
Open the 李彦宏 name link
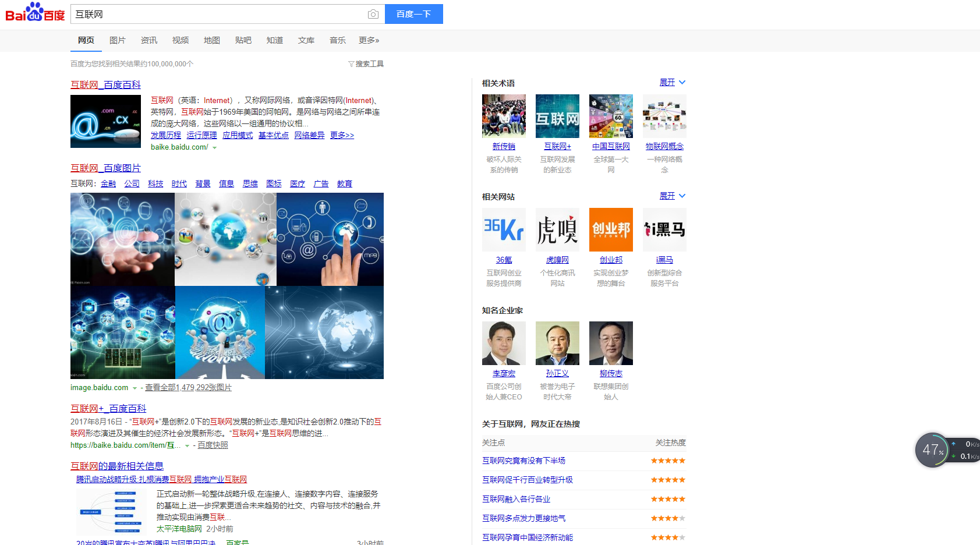pos(504,374)
